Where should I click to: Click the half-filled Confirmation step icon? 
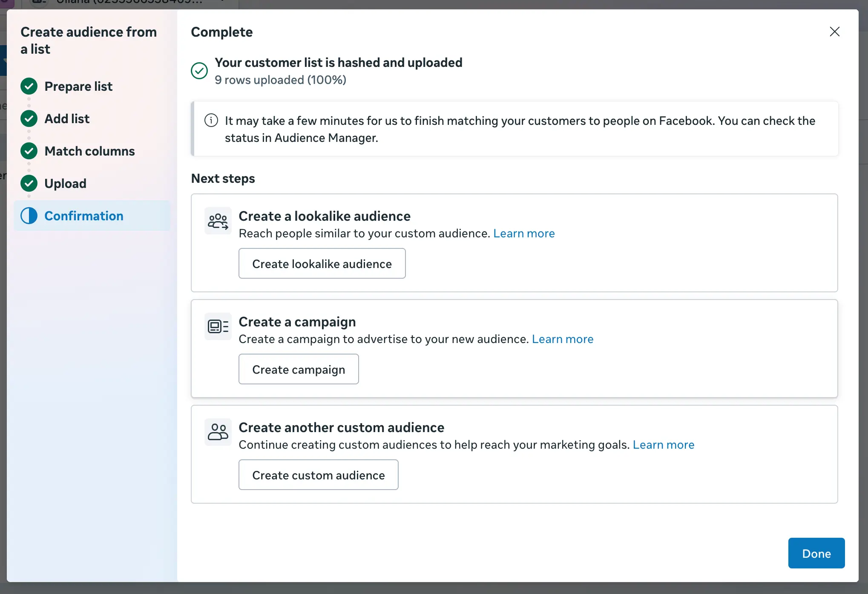tap(29, 216)
